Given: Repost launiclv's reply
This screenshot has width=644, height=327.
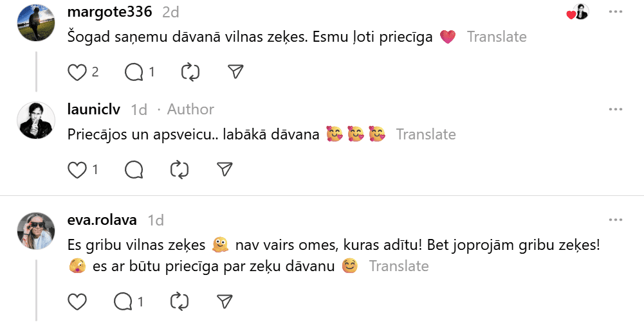Looking at the screenshot, I should pyautogui.click(x=179, y=170).
